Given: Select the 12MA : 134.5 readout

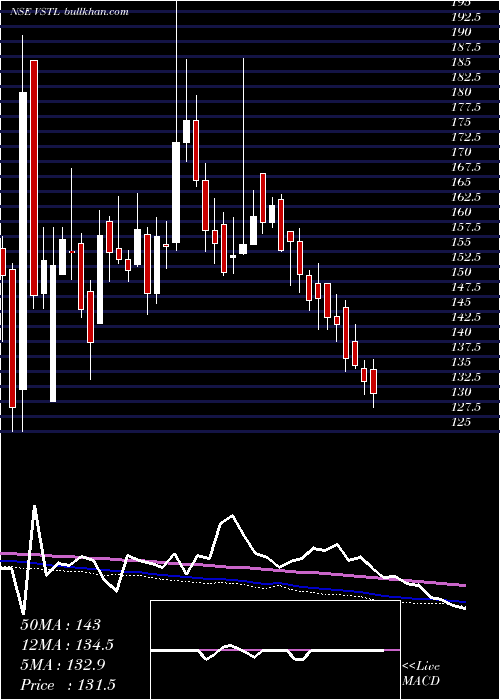Looking at the screenshot, I should pyautogui.click(x=67, y=645).
